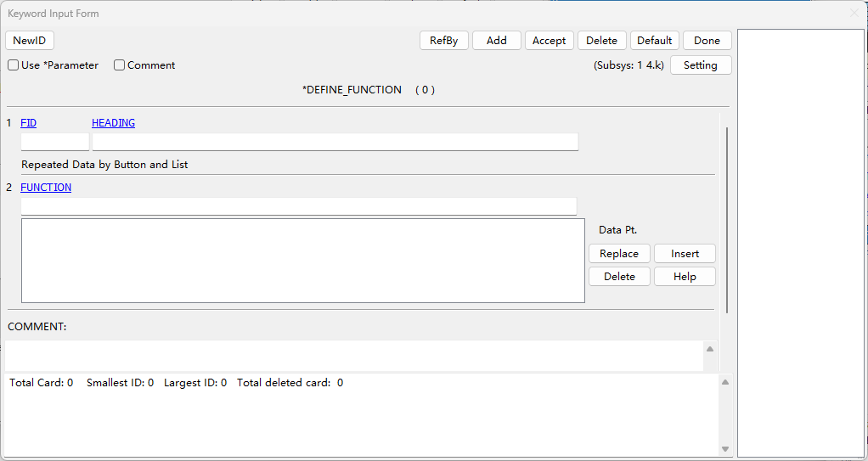This screenshot has width=868, height=461.
Task: Focus the HEADING text field
Action: pyautogui.click(x=335, y=142)
